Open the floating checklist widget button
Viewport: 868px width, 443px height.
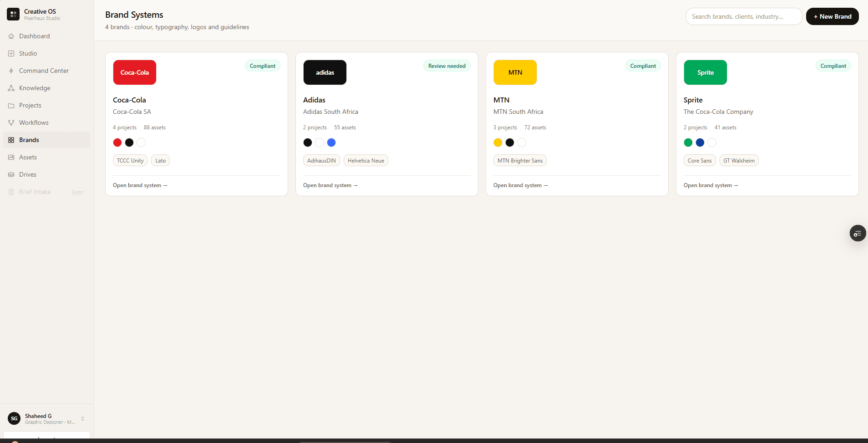pos(858,234)
